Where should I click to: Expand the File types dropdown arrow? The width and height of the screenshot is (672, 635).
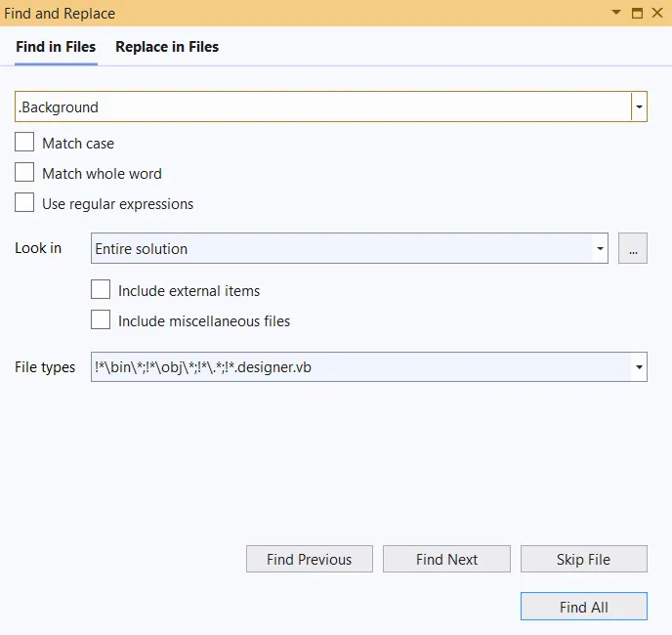[x=639, y=367]
